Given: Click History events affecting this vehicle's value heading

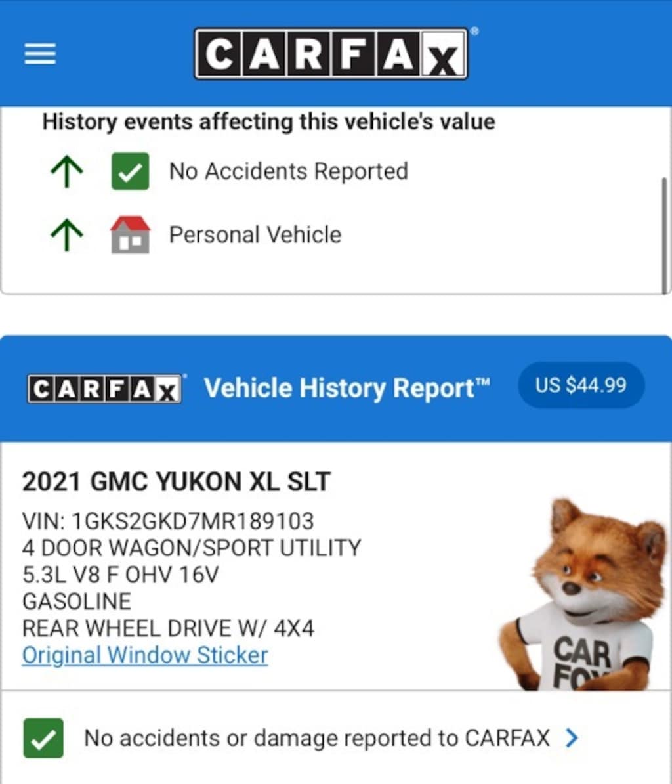Looking at the screenshot, I should click(269, 121).
